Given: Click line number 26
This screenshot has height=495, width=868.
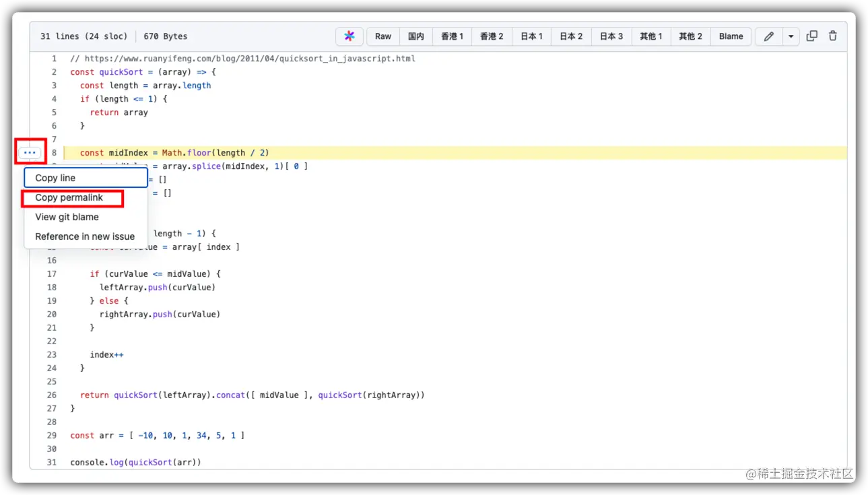Looking at the screenshot, I should (52, 395).
